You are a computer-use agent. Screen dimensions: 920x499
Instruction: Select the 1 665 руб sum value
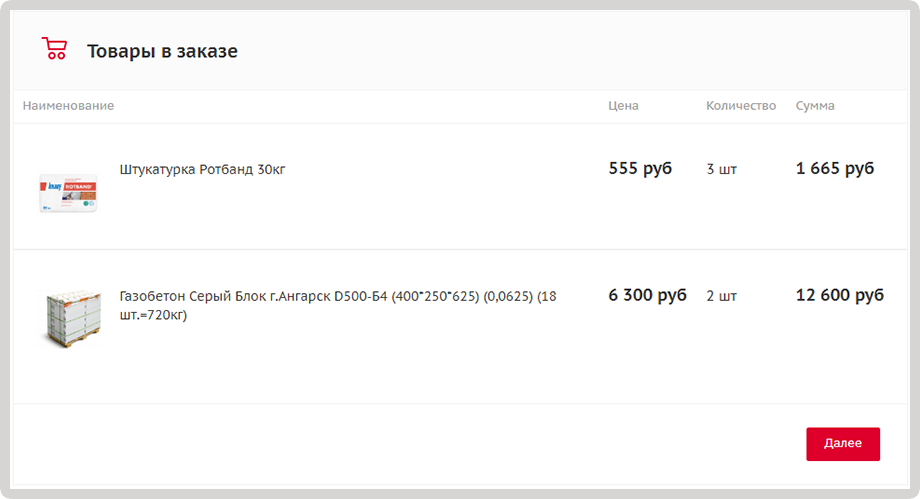pos(835,168)
